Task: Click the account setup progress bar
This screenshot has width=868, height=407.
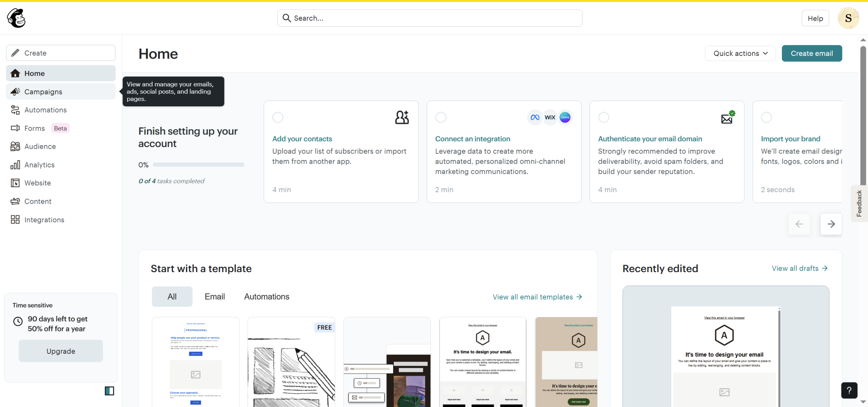Action: click(x=198, y=165)
